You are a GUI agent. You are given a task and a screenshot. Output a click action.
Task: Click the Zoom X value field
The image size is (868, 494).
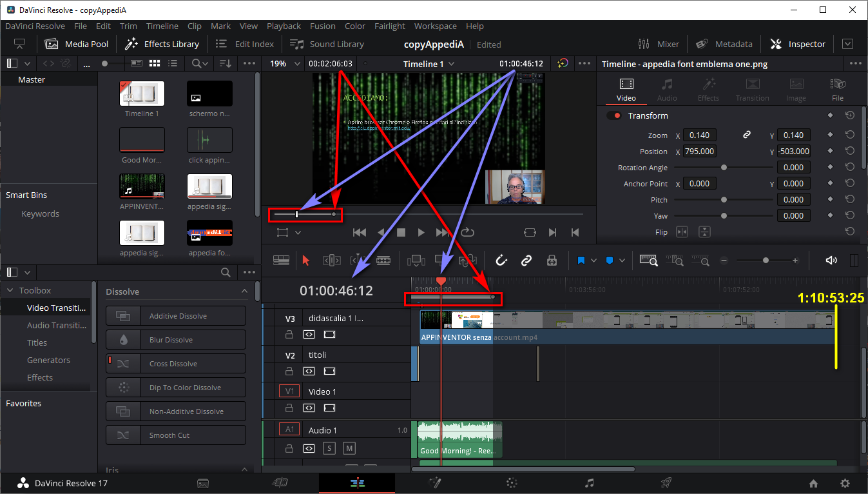coord(699,135)
